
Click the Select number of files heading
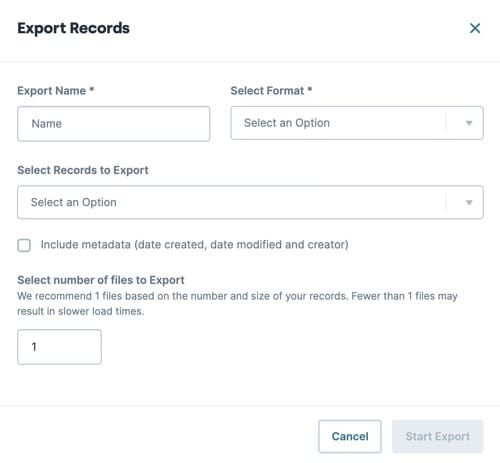click(x=101, y=280)
